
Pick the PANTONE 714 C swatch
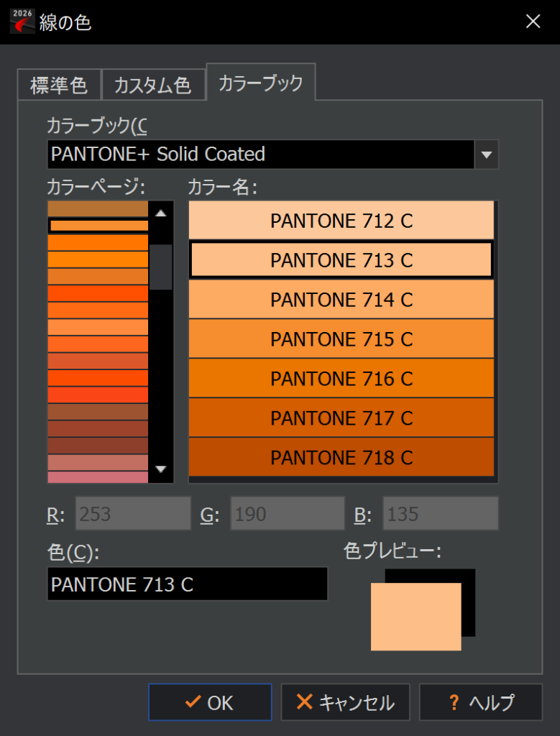(341, 299)
